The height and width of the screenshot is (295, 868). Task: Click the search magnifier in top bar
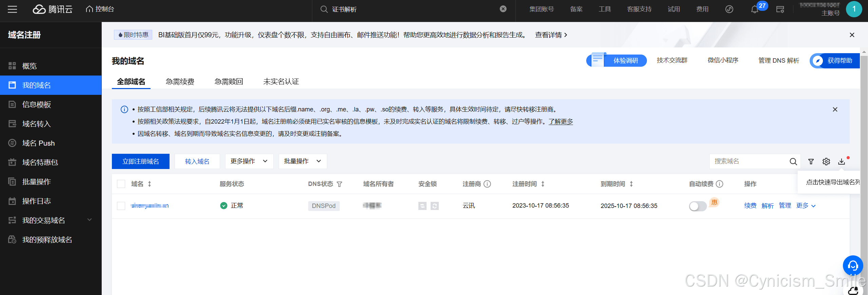[324, 9]
